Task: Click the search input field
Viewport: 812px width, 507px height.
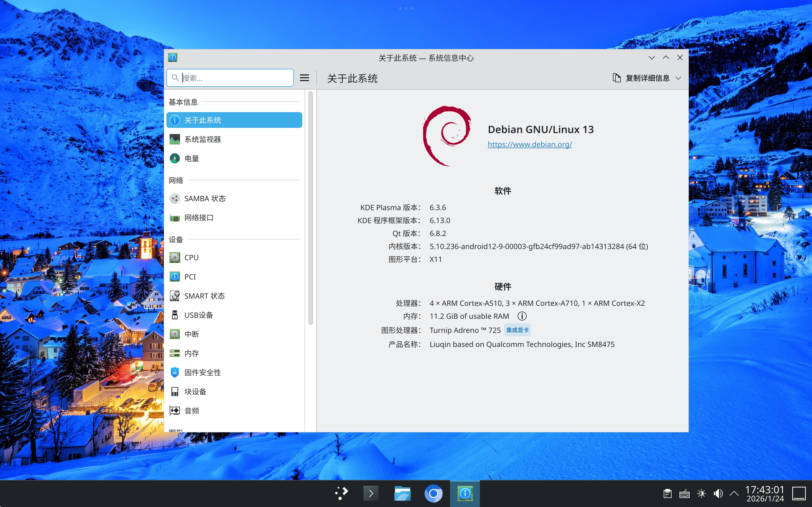Action: click(235, 78)
